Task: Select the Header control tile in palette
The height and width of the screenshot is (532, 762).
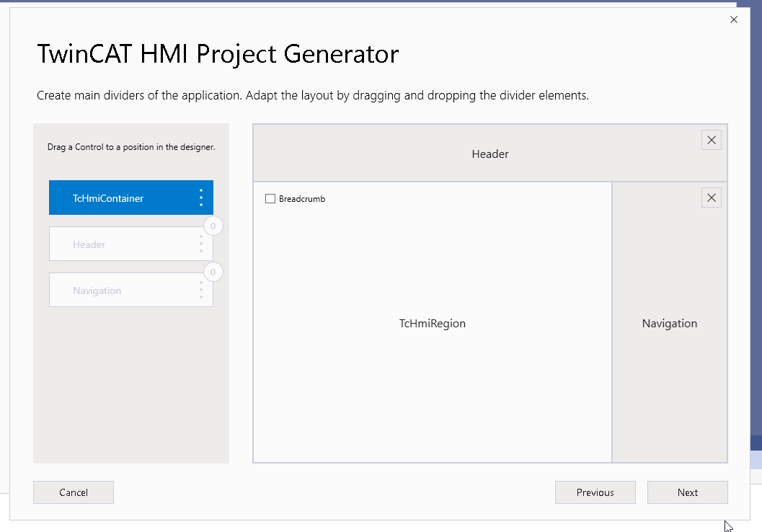Action: pyautogui.click(x=130, y=244)
